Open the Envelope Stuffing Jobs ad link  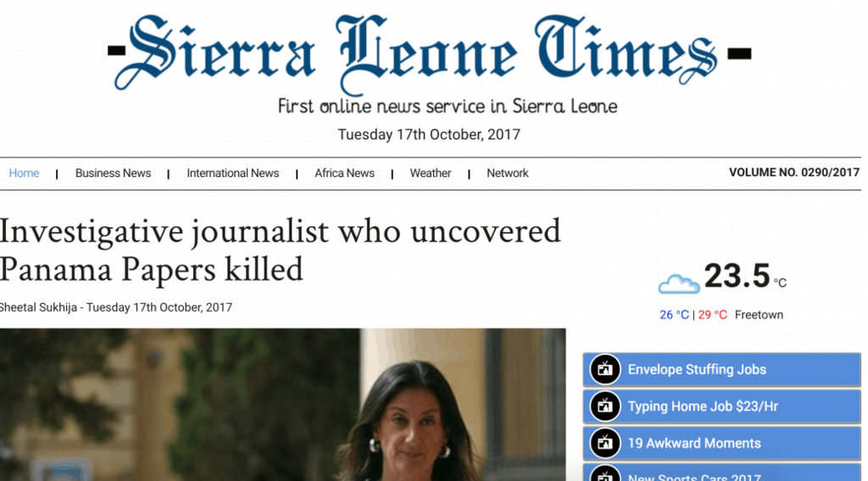[x=722, y=369]
